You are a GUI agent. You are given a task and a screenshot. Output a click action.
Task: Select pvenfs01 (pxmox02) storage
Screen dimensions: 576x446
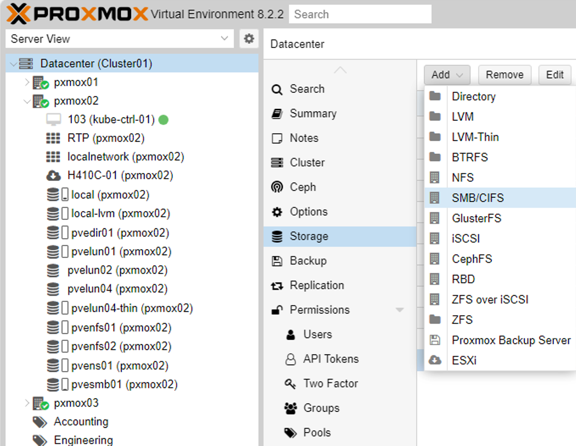coord(132,327)
